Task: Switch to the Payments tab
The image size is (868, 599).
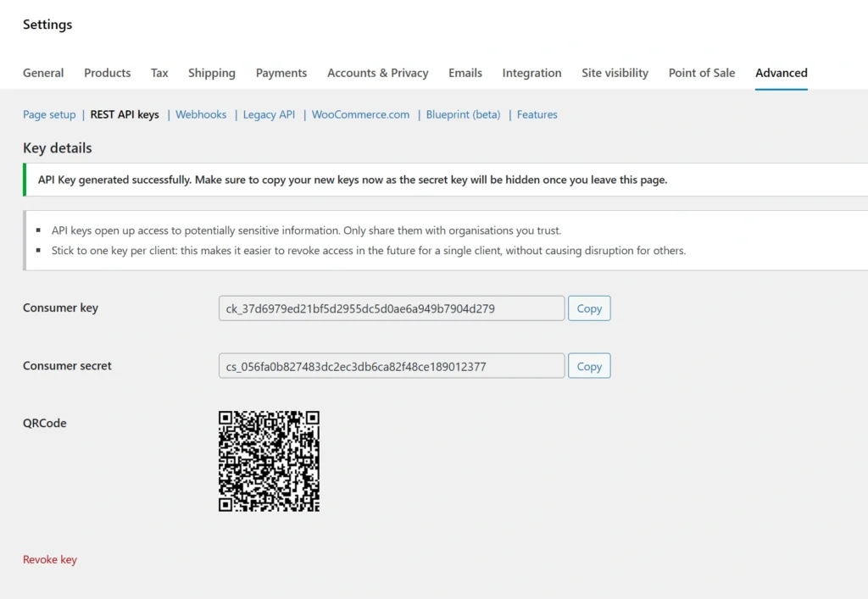Action: [281, 73]
